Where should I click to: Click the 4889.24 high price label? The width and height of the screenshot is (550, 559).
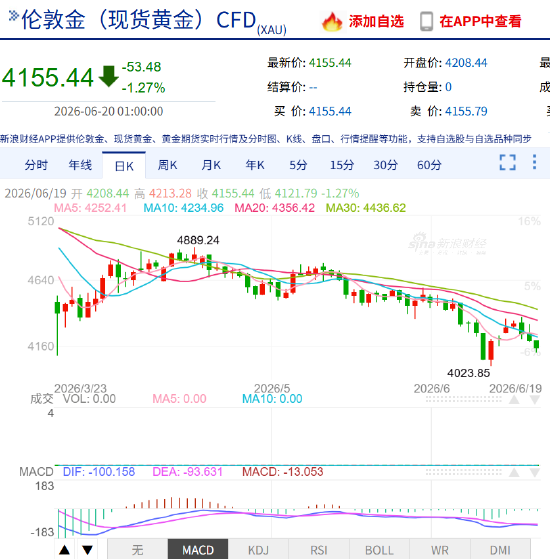(198, 240)
